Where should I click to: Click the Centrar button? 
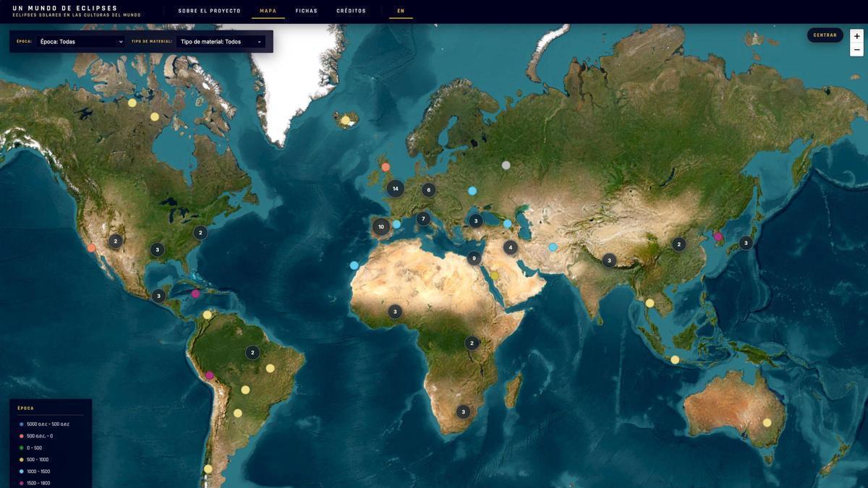[x=825, y=35]
